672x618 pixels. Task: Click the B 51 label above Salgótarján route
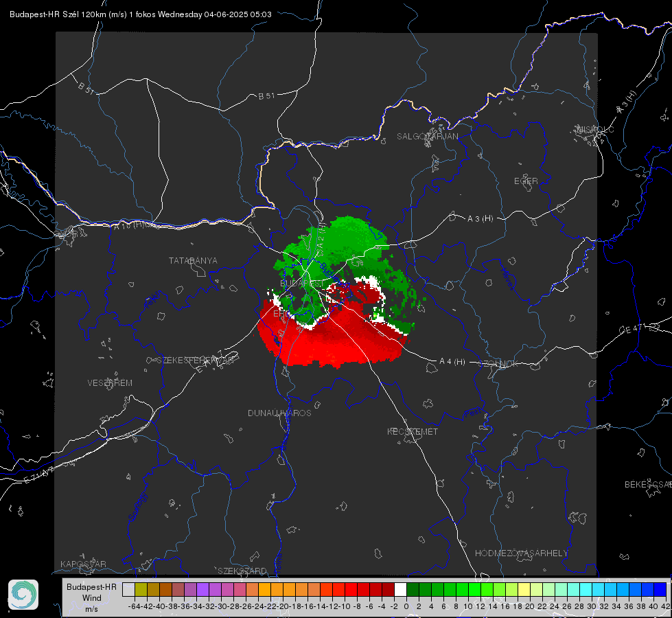click(266, 96)
